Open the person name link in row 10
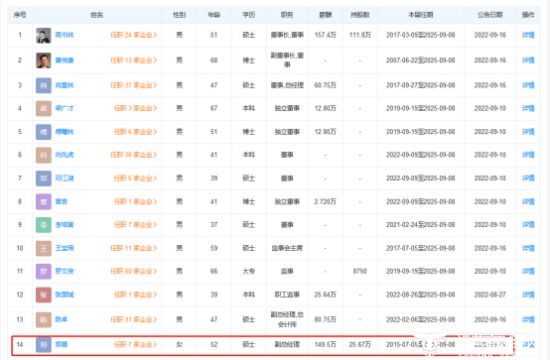Image resolution: width=550 pixels, height=360 pixels. (65, 248)
